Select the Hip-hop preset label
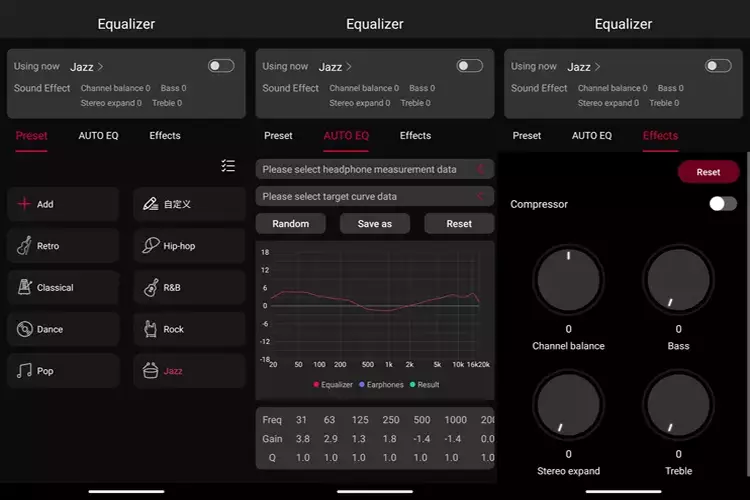 coord(179,246)
